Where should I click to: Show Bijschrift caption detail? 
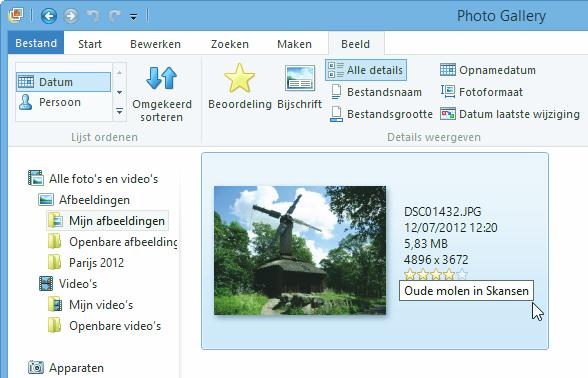(x=299, y=87)
